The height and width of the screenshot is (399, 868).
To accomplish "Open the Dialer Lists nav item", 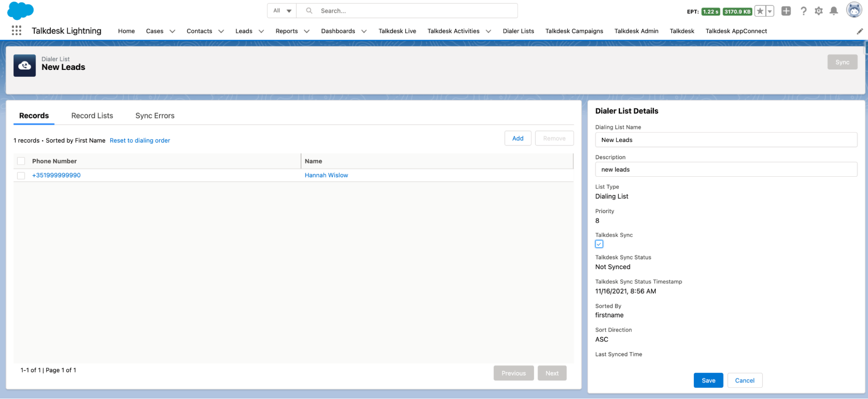I will pos(518,31).
